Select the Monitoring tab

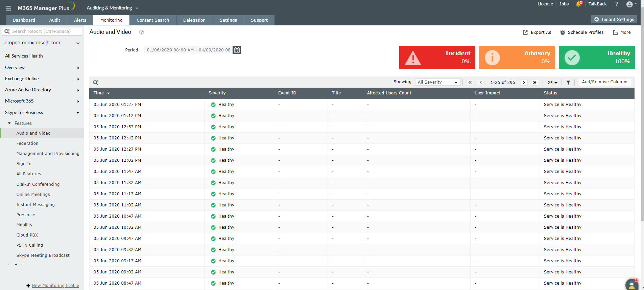[112, 20]
